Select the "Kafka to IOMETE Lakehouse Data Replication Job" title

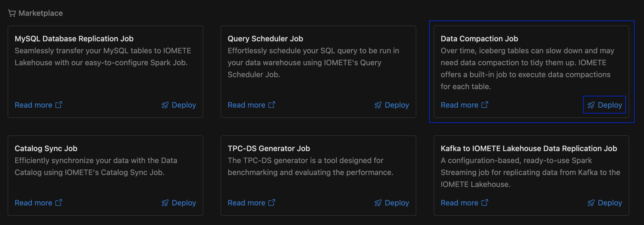click(x=529, y=148)
